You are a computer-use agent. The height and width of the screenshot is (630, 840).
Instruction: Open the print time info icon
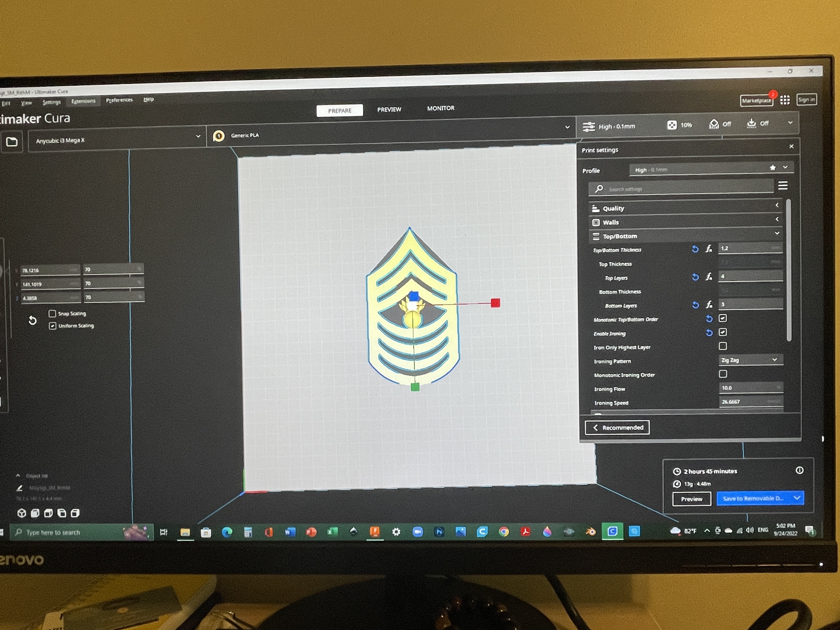click(799, 470)
